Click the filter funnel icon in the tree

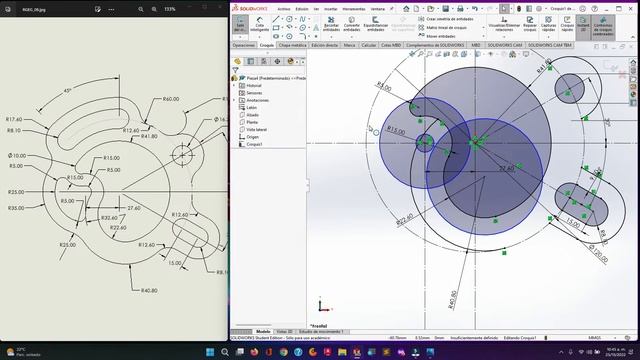tap(236, 70)
